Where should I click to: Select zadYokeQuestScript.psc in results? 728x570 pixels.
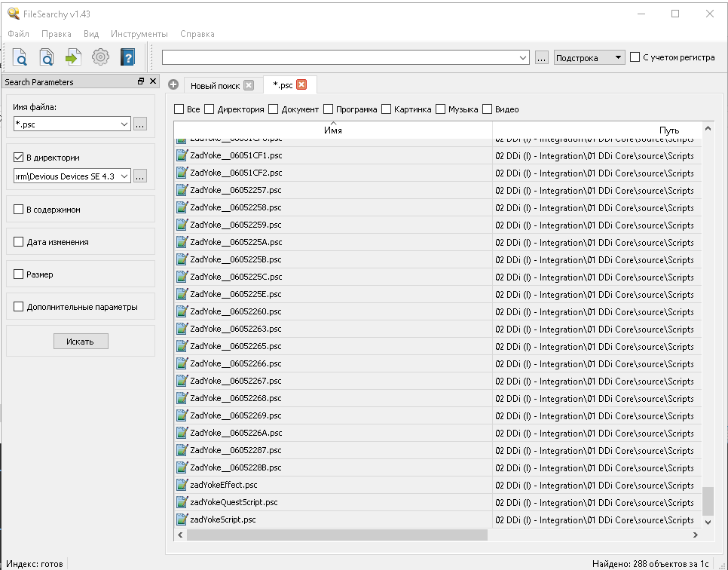[234, 502]
